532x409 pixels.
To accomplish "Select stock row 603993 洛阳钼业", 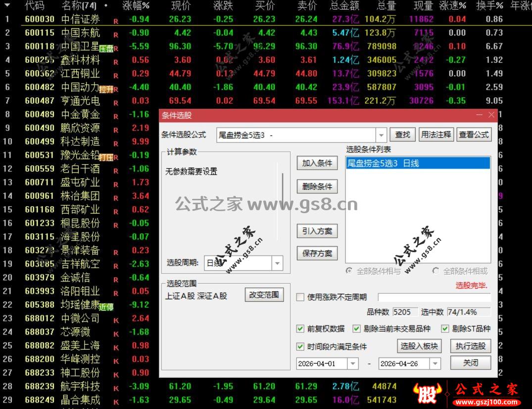I will pos(79,291).
